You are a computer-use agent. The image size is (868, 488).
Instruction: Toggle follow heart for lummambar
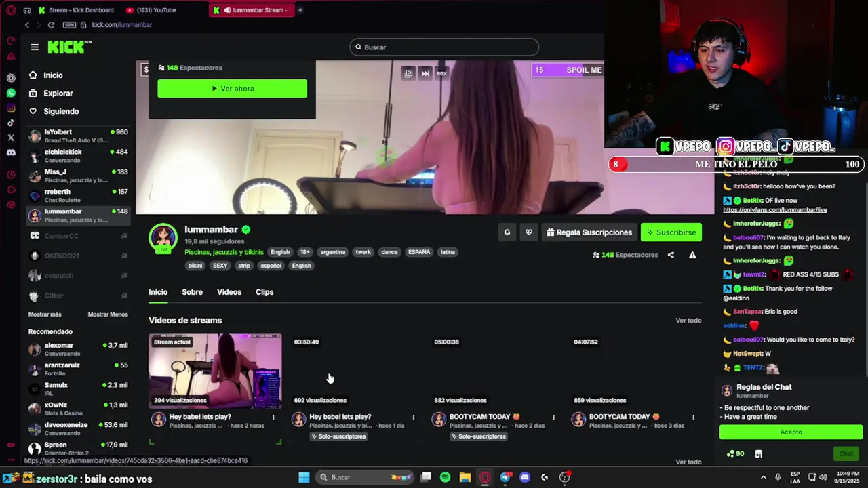pyautogui.click(x=529, y=232)
